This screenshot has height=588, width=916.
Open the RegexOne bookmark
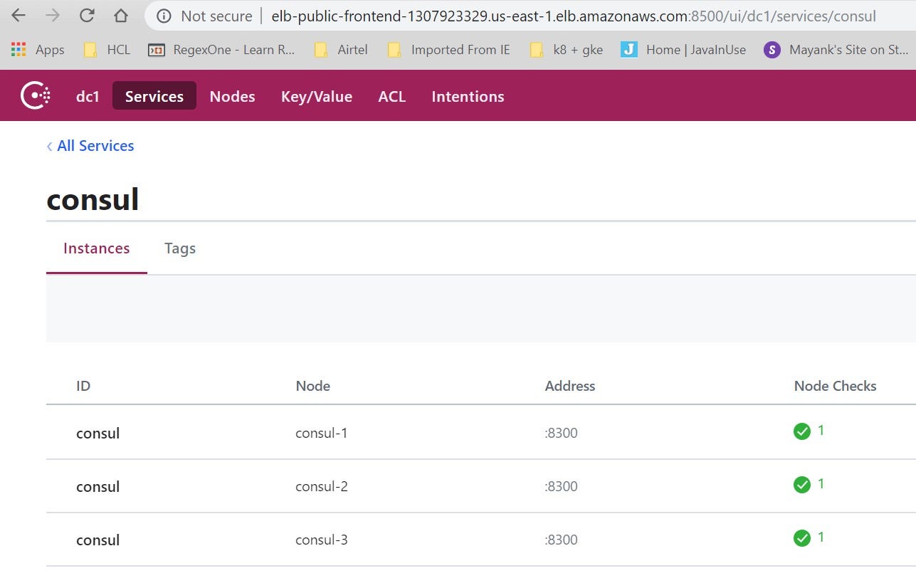[x=221, y=50]
